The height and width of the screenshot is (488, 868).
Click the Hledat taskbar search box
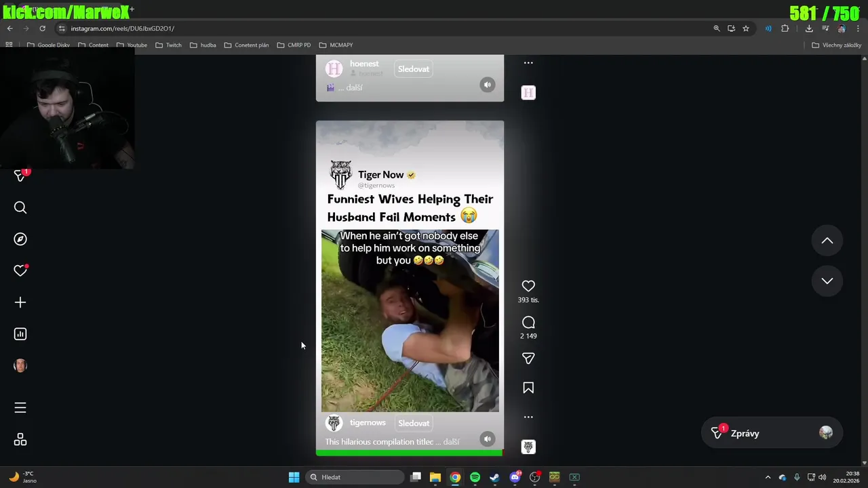tap(354, 477)
